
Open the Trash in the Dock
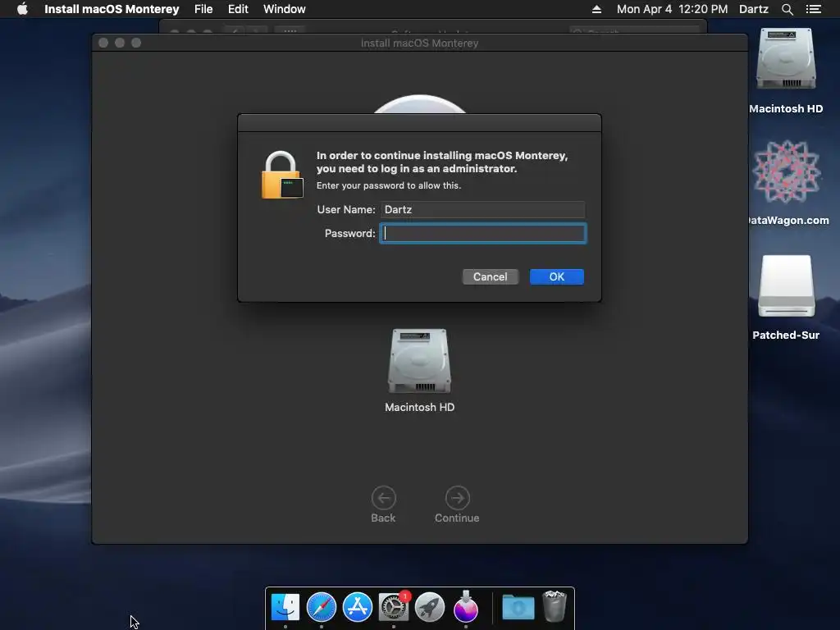tap(555, 606)
